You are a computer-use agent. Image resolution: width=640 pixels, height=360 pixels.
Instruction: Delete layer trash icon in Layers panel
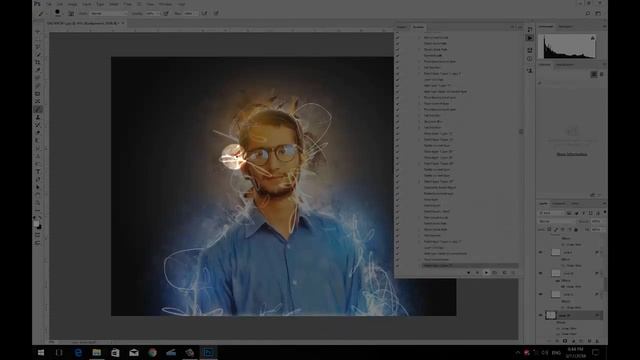597,341
